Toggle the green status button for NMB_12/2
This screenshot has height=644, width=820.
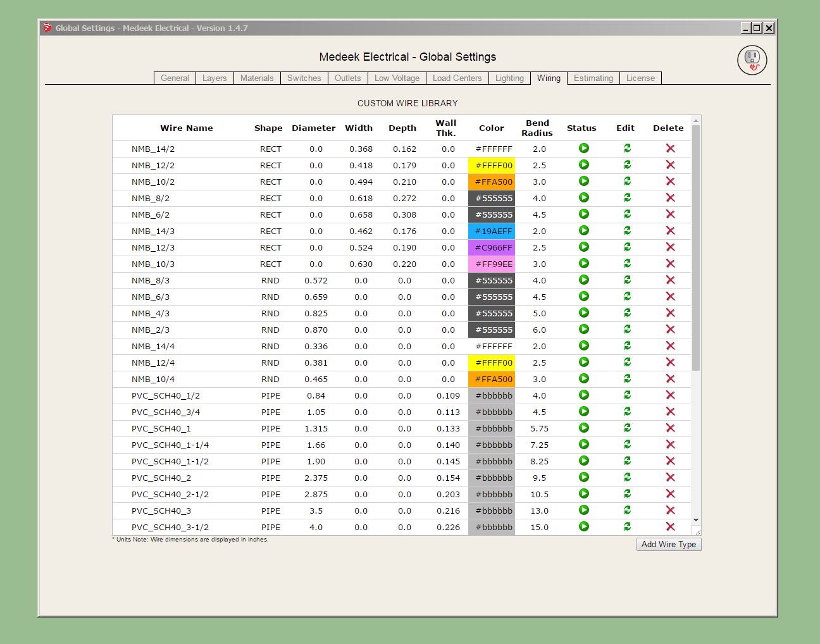584,164
